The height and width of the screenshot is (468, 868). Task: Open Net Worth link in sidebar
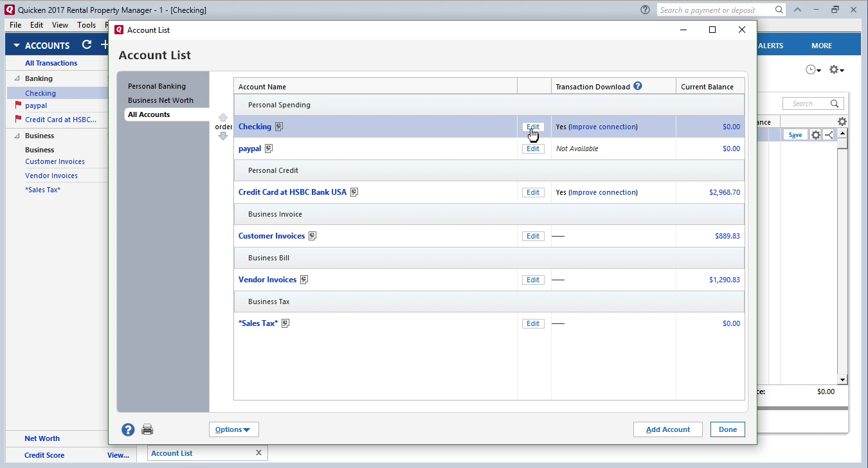click(42, 438)
